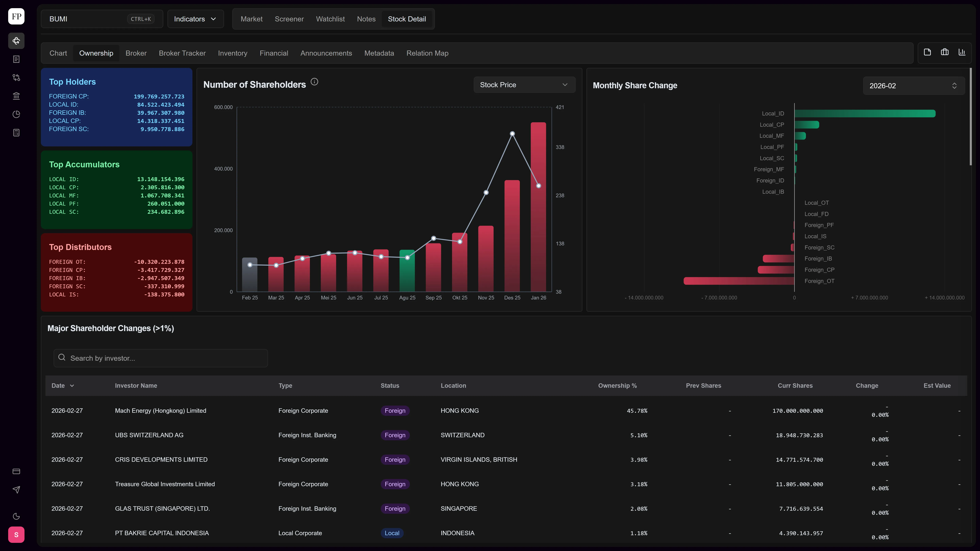Open the credit card icon in the sidebar
980x551 pixels.
click(x=16, y=472)
